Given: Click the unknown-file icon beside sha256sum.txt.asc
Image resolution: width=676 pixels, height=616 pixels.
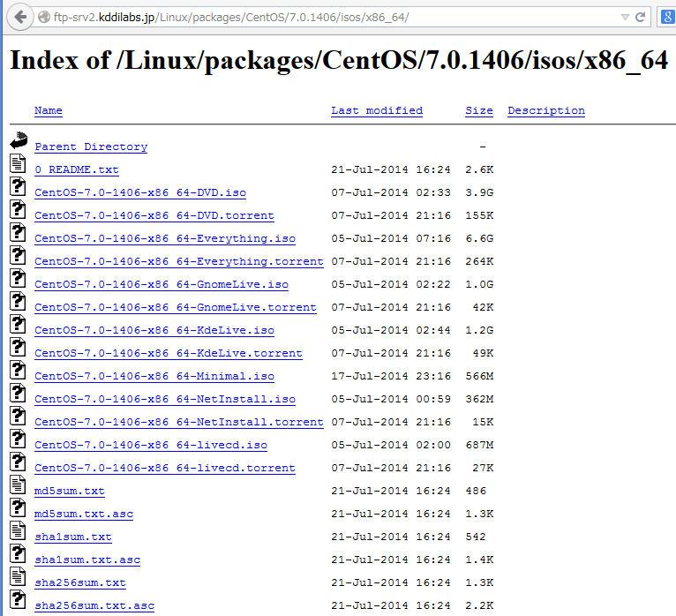Looking at the screenshot, I should [18, 599].
